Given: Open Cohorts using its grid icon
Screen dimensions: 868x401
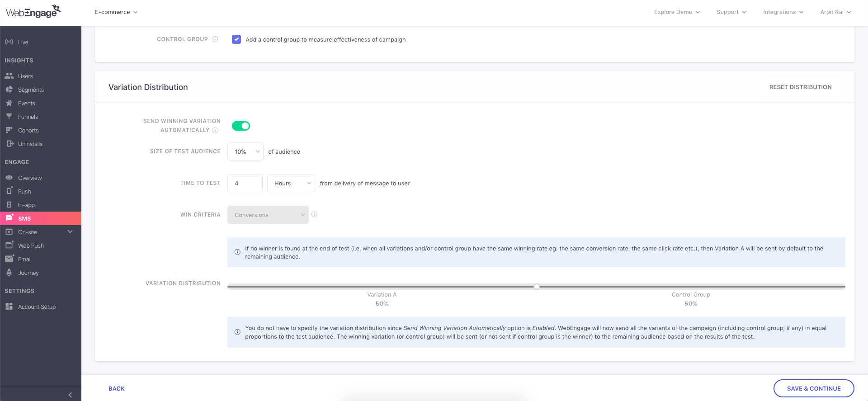Looking at the screenshot, I should [9, 130].
